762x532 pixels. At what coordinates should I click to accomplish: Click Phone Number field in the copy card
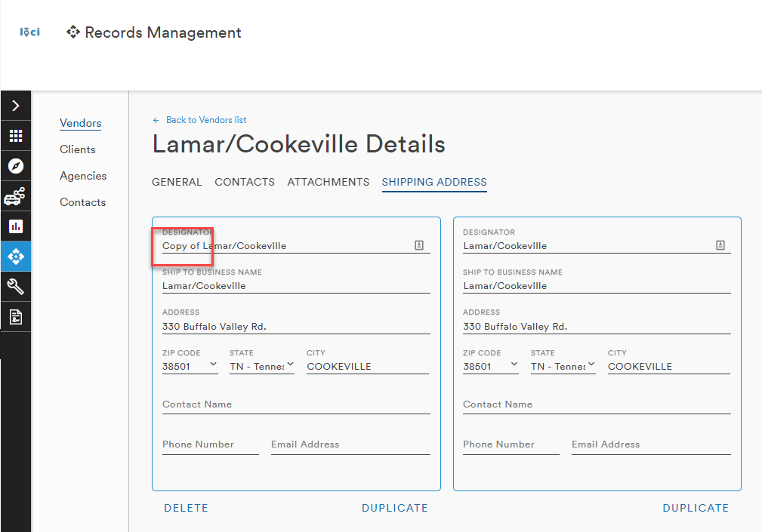click(211, 444)
